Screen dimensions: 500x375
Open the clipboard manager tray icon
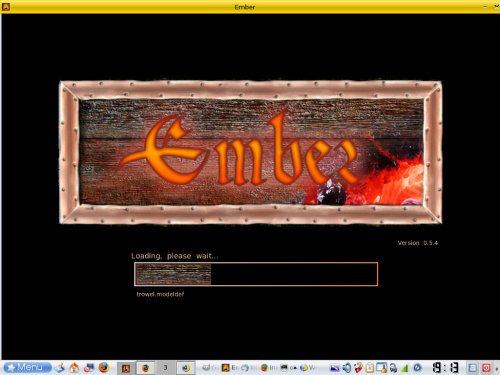370,368
